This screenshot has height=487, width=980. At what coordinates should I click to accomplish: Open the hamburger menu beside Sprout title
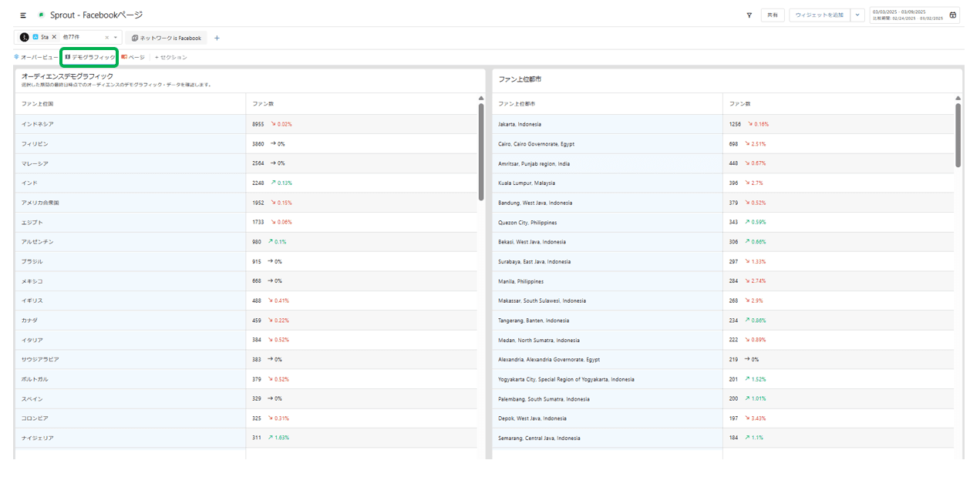[x=23, y=15]
